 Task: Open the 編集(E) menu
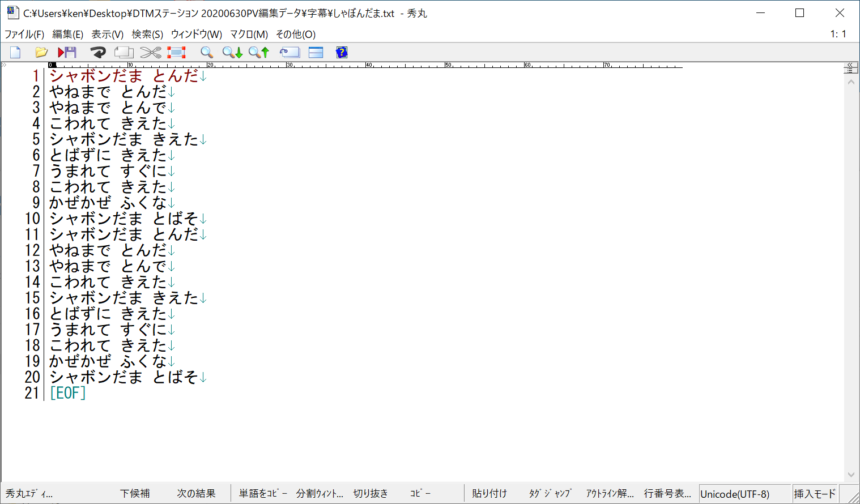pyautogui.click(x=68, y=35)
